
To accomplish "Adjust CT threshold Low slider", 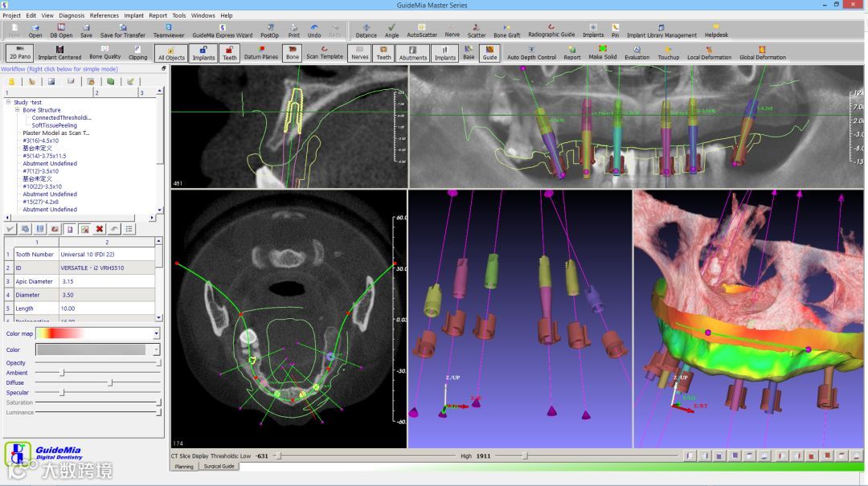I will pyautogui.click(x=279, y=456).
